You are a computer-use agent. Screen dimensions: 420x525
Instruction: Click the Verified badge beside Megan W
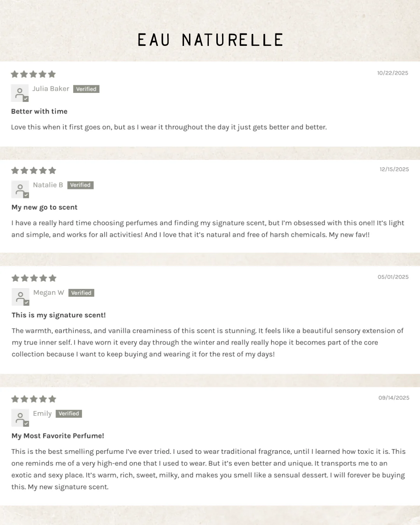click(x=81, y=293)
